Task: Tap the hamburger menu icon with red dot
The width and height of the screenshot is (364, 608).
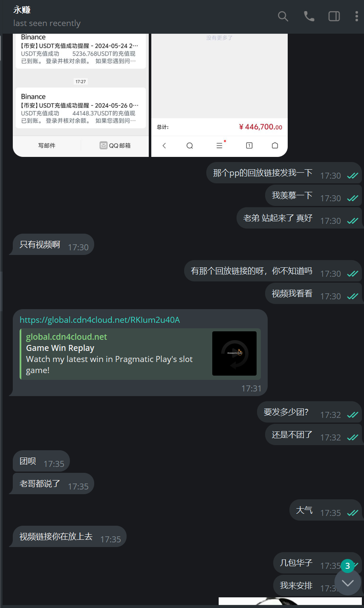Action: coord(220,145)
